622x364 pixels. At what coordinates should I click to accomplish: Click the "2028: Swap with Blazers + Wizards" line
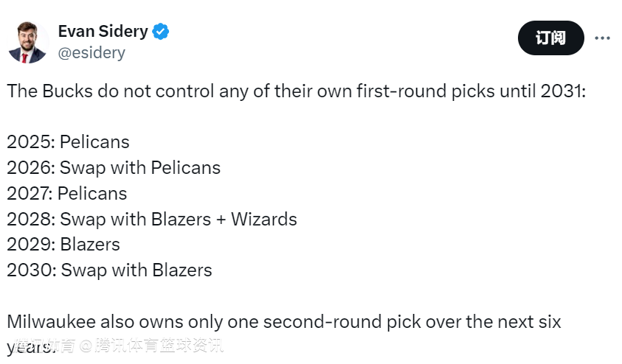tap(152, 220)
